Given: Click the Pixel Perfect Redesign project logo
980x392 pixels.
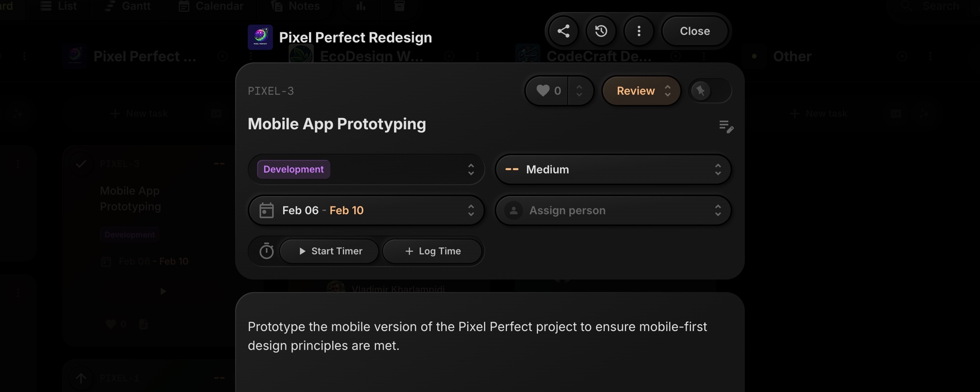Looking at the screenshot, I should coord(260,37).
